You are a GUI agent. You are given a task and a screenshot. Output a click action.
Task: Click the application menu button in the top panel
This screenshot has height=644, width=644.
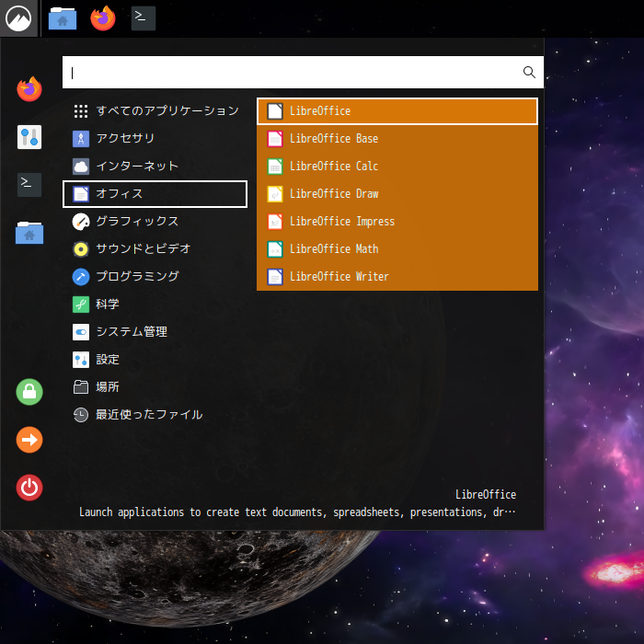click(x=18, y=18)
